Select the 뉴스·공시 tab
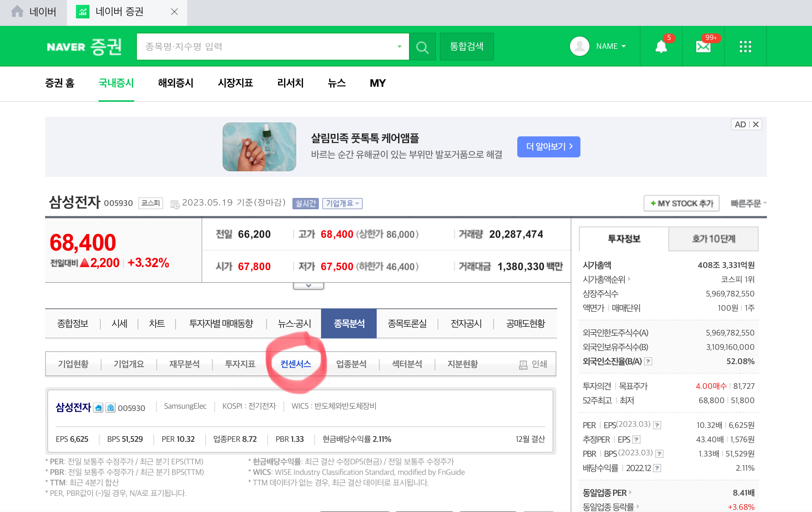The image size is (812, 512). [x=294, y=324]
